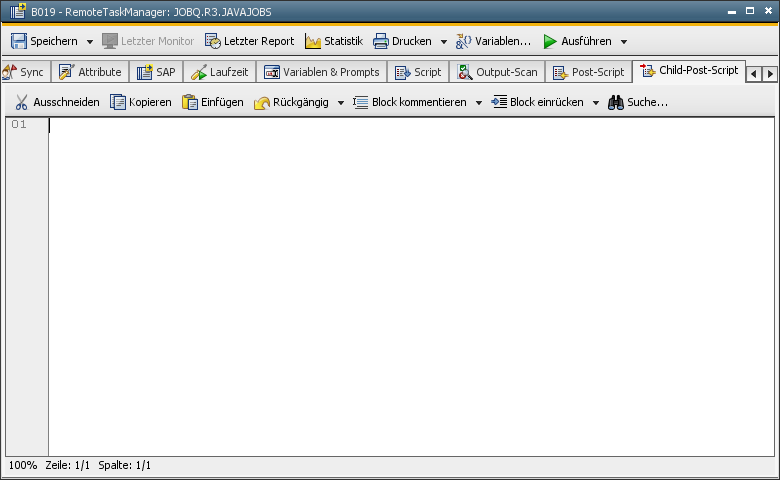The height and width of the screenshot is (480, 780).
Task: Click the Letzter Monitor toolbar button
Action: (x=148, y=41)
